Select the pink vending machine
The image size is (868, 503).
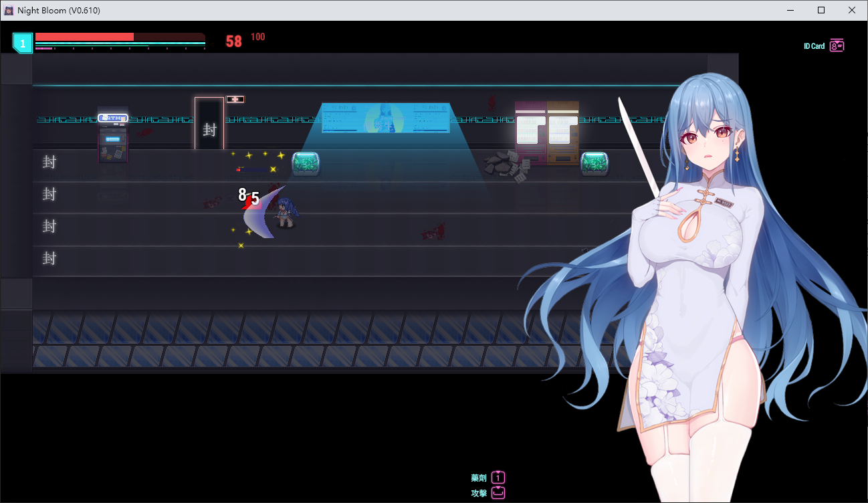530,132
